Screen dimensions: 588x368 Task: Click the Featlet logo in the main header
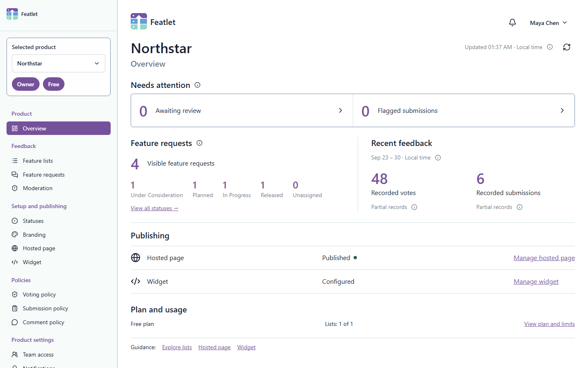139,21
